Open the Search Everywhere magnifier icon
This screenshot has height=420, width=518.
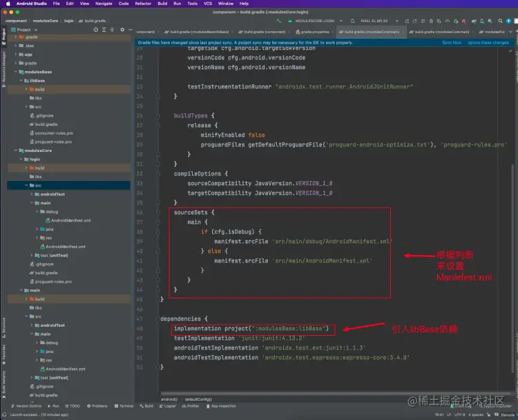coord(501,21)
